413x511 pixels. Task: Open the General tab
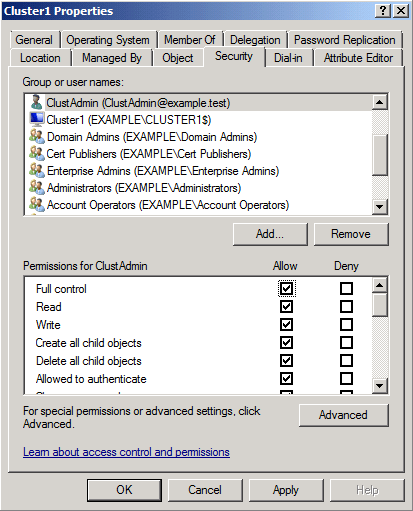point(34,40)
